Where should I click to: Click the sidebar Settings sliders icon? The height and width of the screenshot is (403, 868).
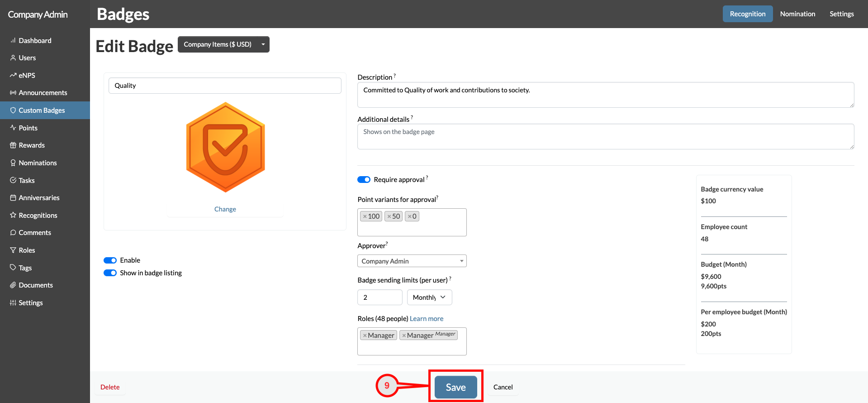click(13, 303)
